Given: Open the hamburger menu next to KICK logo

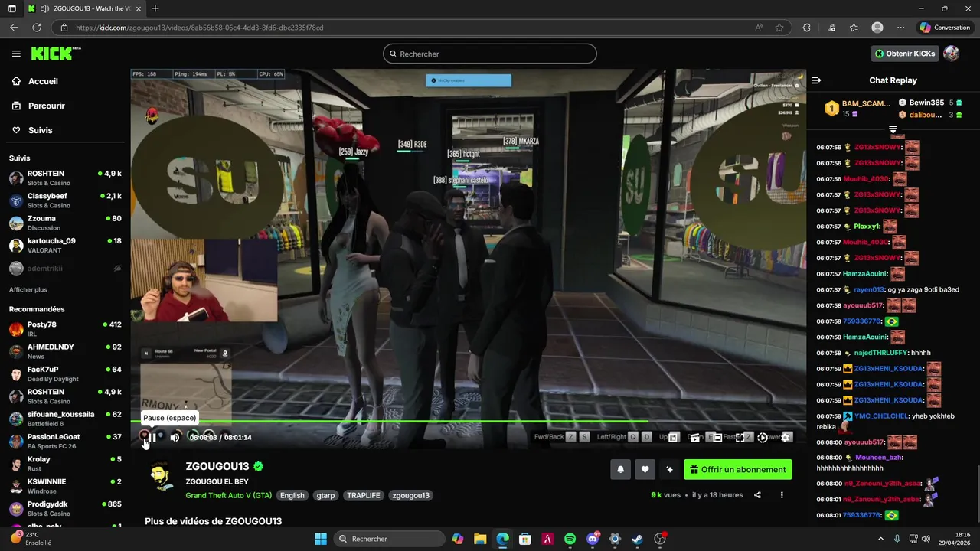Looking at the screenshot, I should [x=16, y=54].
